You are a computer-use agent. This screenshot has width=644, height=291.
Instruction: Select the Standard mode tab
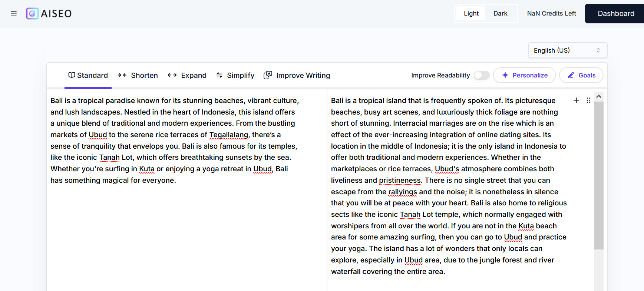click(x=88, y=75)
